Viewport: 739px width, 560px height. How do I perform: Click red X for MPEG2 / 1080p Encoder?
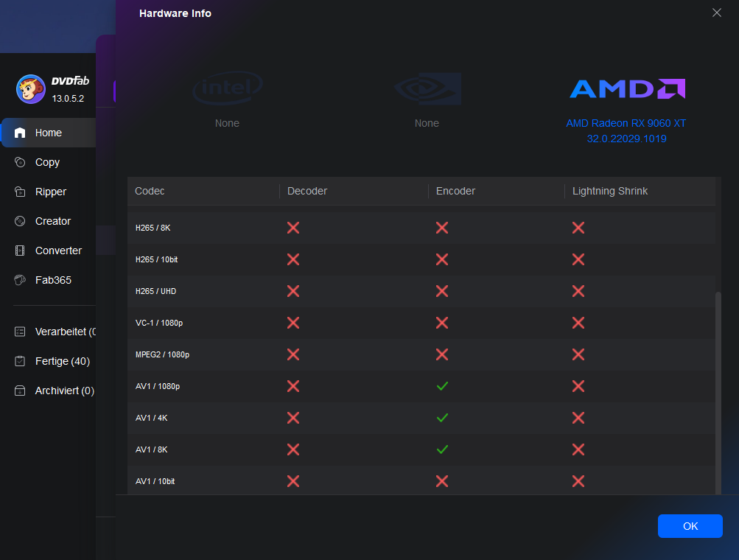(x=442, y=354)
